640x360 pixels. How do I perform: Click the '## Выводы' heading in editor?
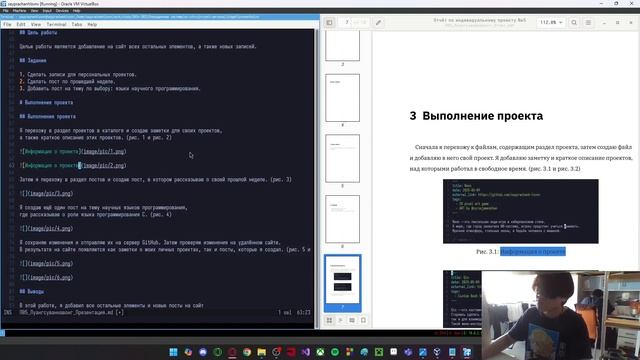pos(32,291)
